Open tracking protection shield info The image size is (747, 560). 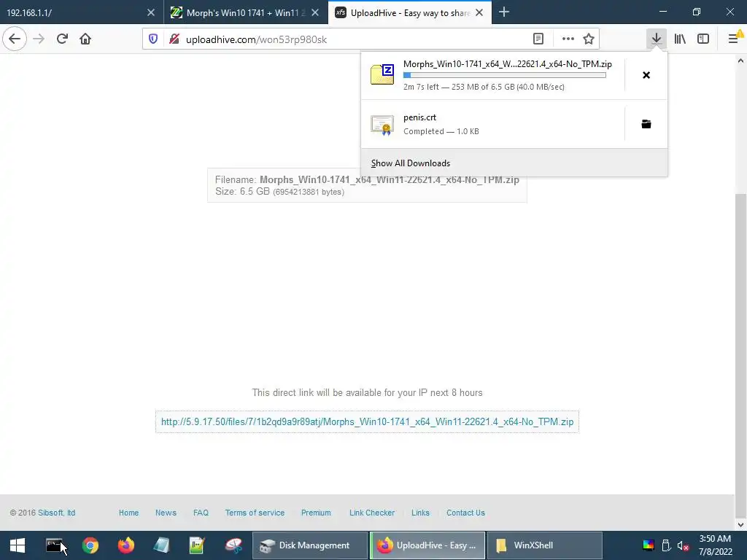tap(153, 39)
